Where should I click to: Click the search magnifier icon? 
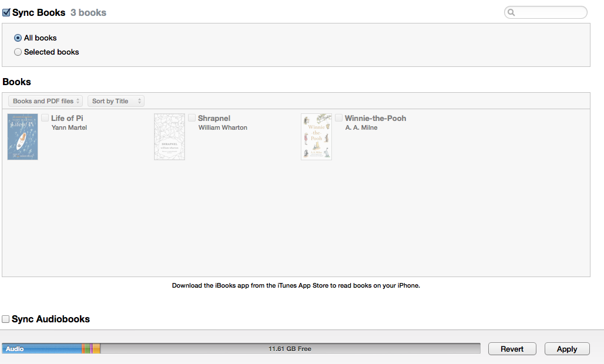click(511, 12)
